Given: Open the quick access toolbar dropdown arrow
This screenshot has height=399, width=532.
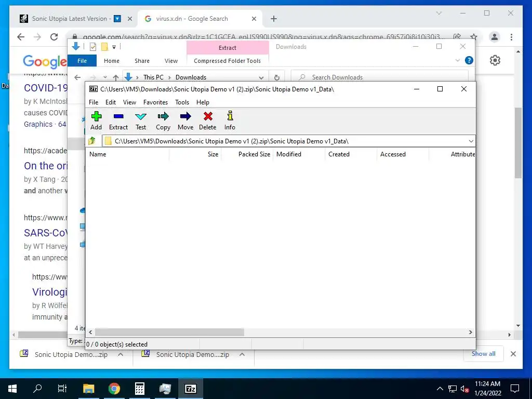Looking at the screenshot, I should pos(114,47).
